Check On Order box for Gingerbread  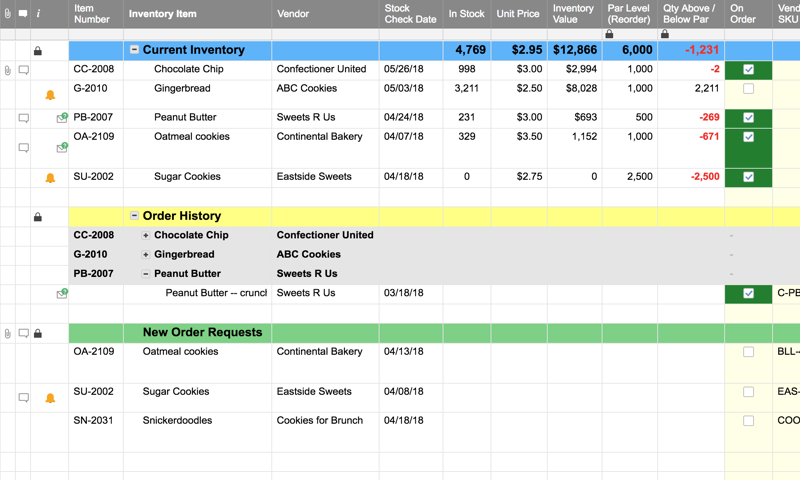tap(748, 89)
